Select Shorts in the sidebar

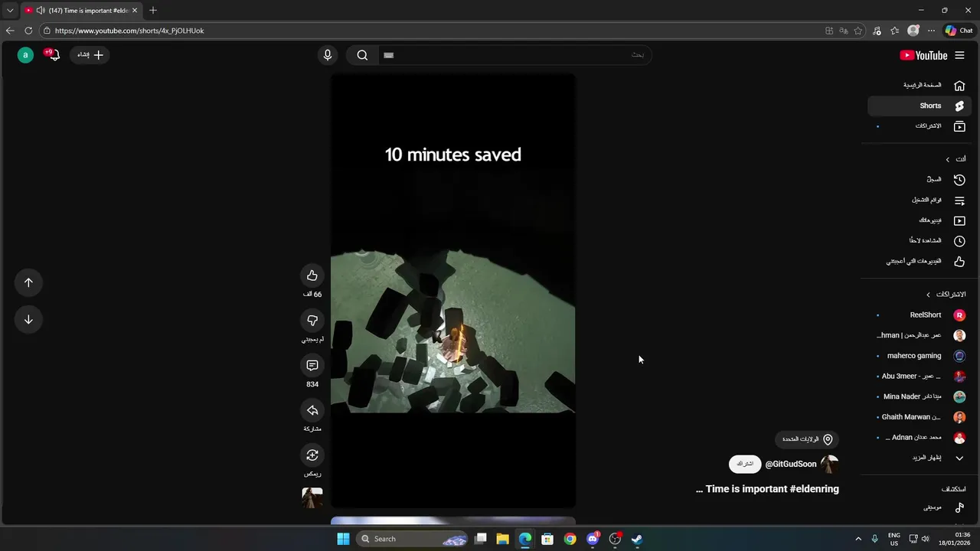(x=919, y=106)
